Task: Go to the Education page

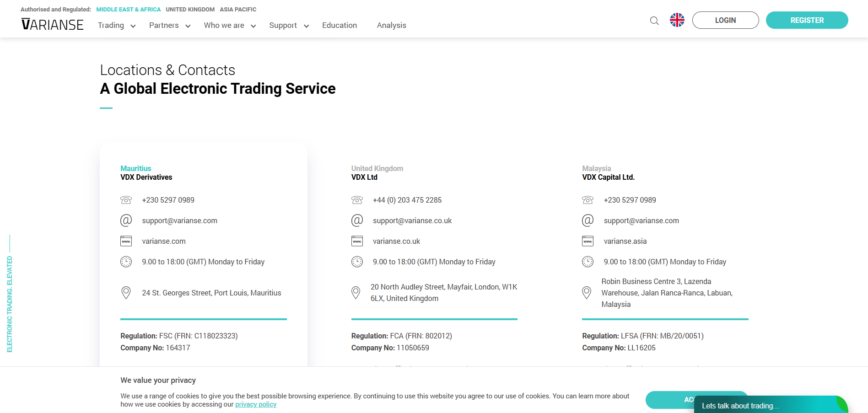Action: 340,25
